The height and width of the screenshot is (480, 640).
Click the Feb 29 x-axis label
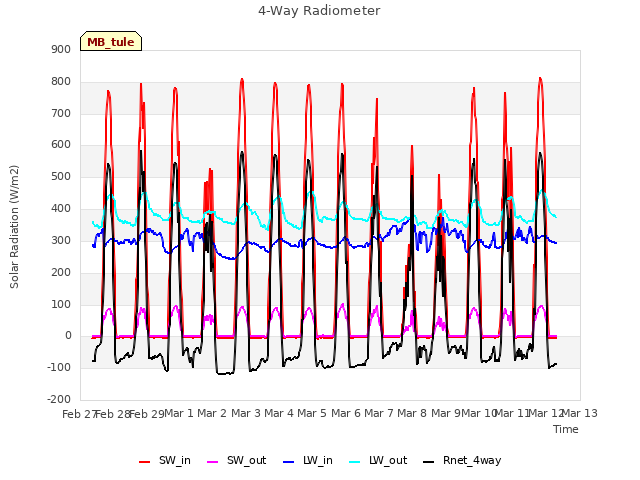click(147, 414)
